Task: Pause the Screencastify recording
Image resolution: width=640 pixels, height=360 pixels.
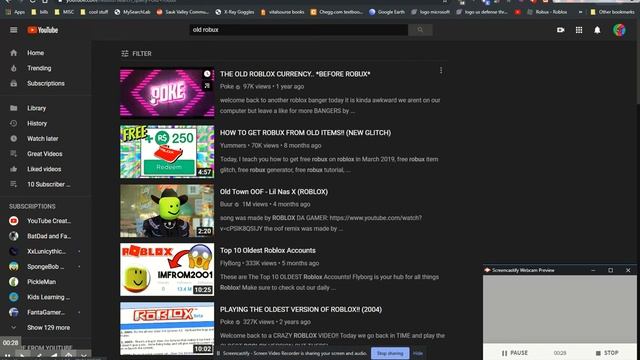Action: point(515,353)
